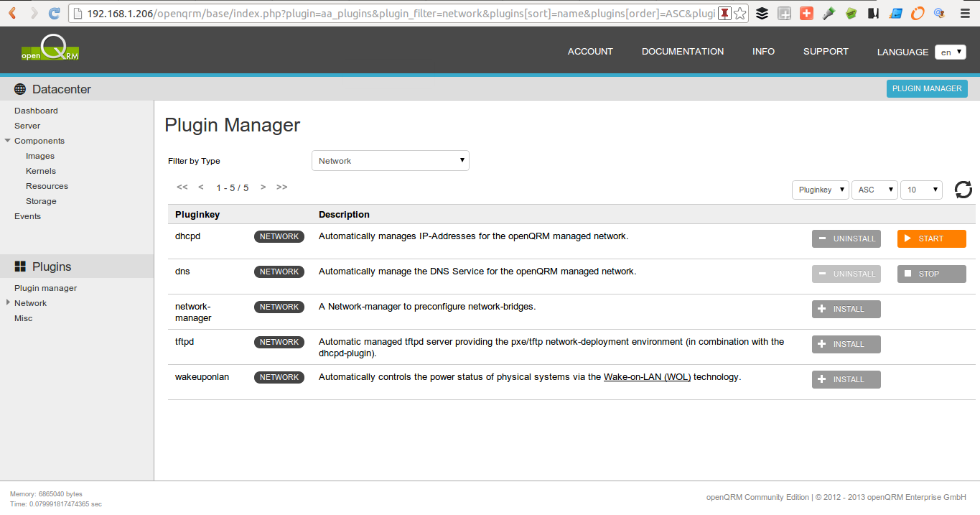
Task: Bookmark the page with the star icon
Action: point(740,13)
